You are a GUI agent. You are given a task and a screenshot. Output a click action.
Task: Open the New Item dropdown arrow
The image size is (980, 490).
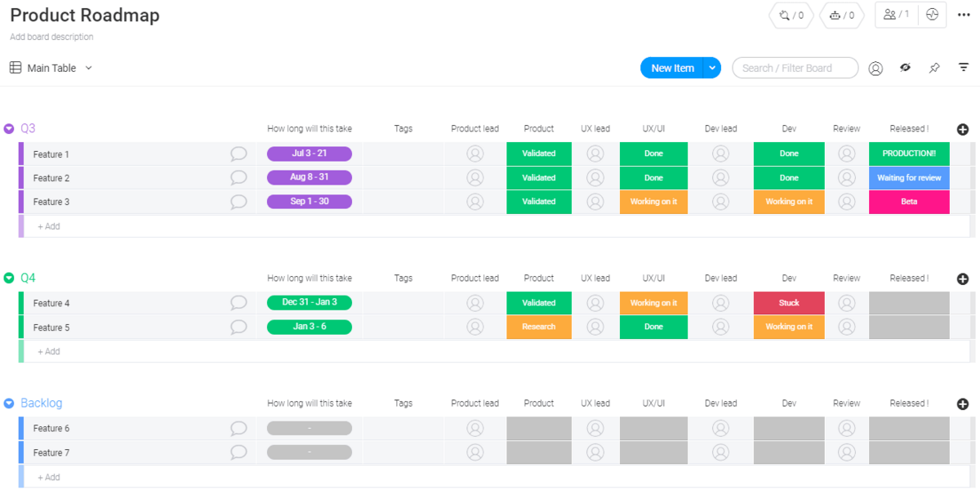pos(713,69)
